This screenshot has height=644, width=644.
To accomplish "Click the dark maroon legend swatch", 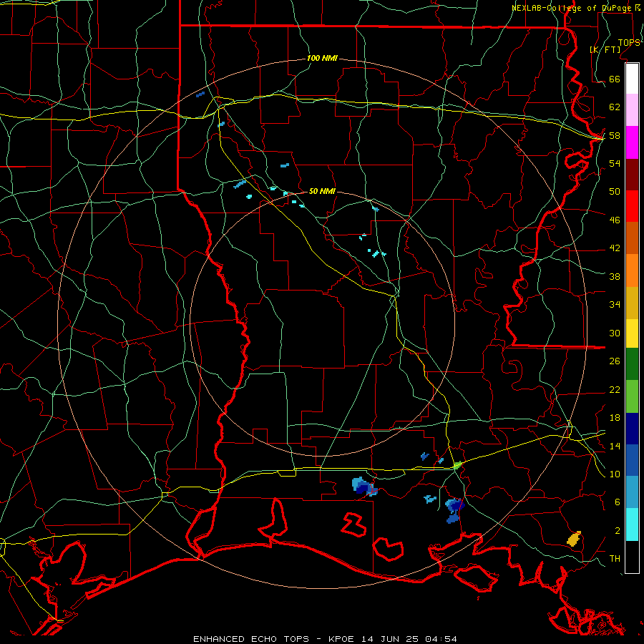I will point(632,175).
